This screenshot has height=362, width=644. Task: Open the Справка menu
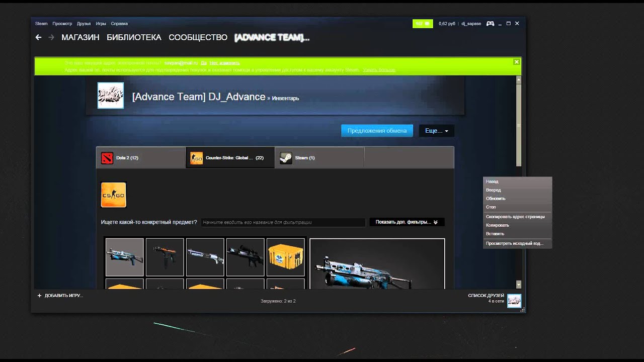coord(119,24)
